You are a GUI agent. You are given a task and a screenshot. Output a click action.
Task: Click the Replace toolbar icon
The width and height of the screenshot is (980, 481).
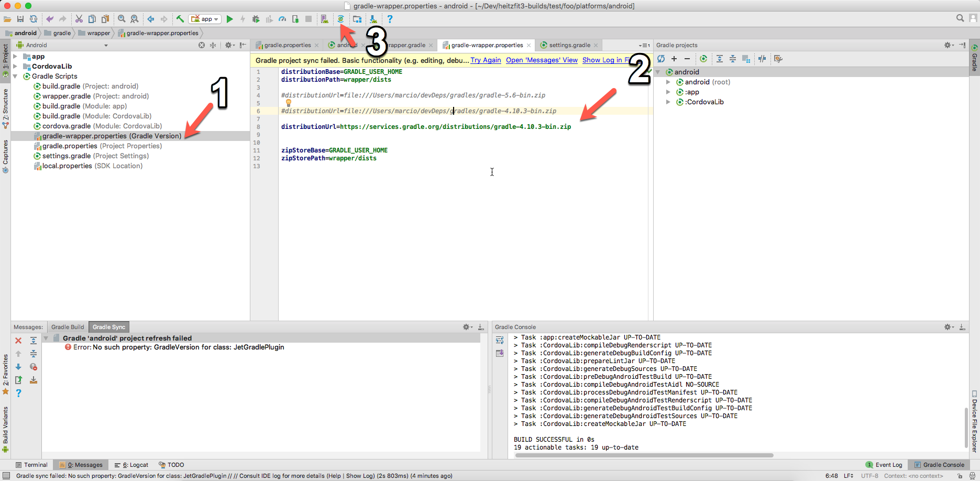point(135,19)
